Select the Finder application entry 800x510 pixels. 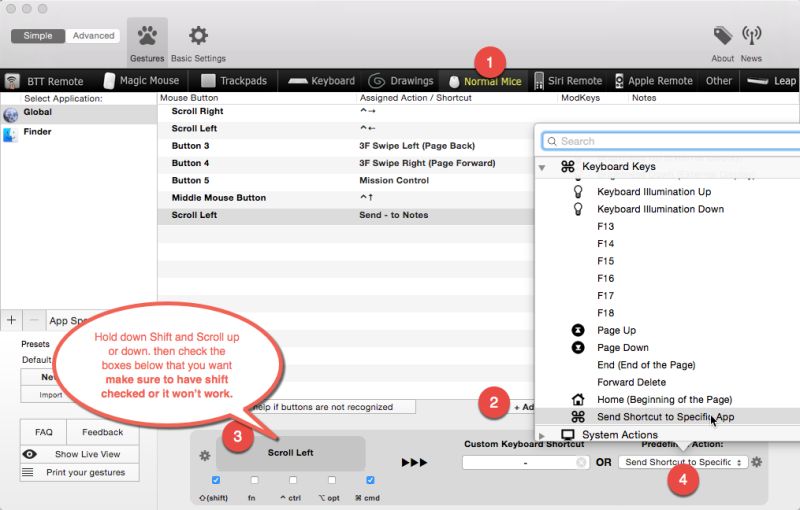point(79,134)
